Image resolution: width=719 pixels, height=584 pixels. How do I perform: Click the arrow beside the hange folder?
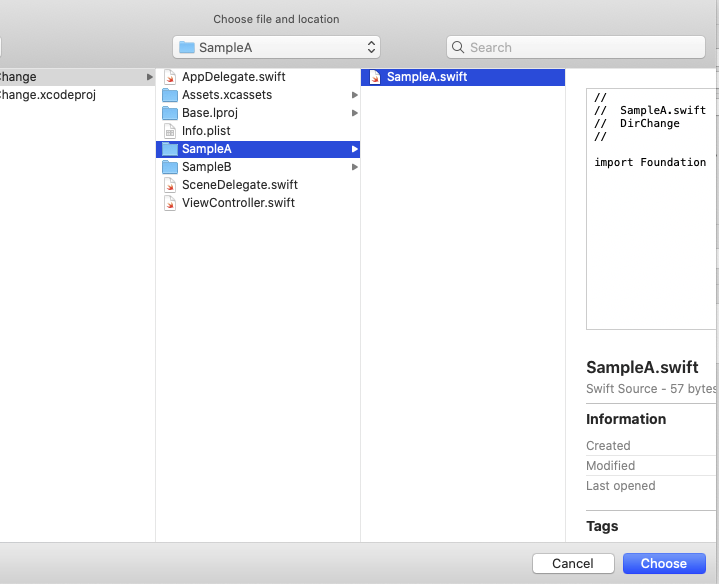click(x=149, y=77)
